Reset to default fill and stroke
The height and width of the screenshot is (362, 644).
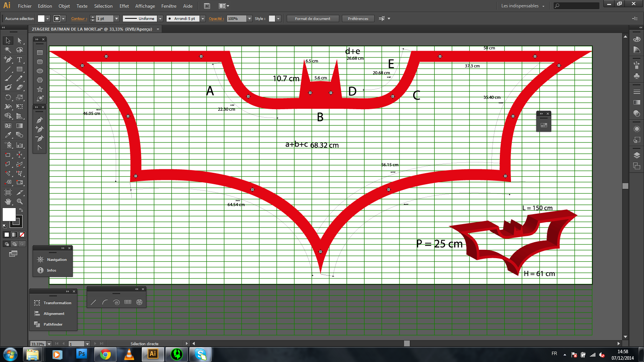tap(5, 226)
